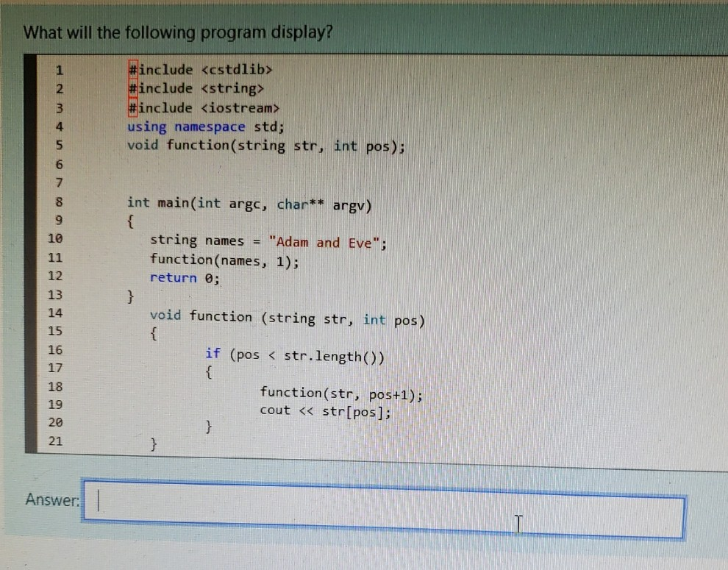Click line number 16 in gutter
Image resolution: width=728 pixels, height=570 pixels.
(x=55, y=350)
